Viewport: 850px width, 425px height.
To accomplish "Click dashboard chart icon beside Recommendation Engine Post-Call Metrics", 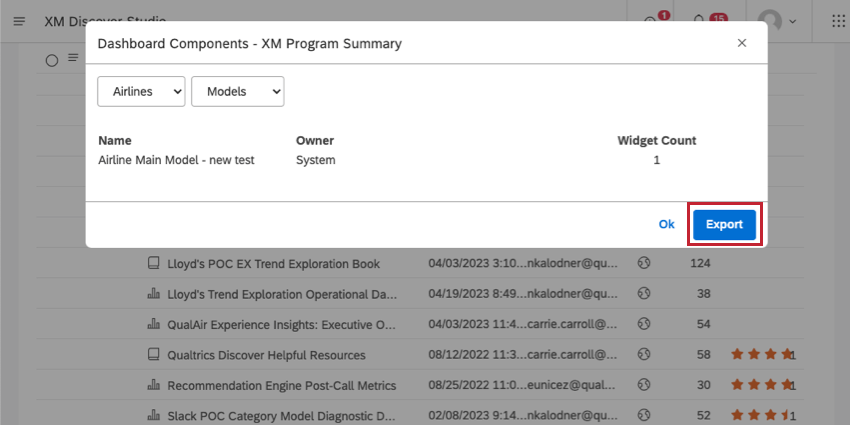I will click(x=153, y=385).
